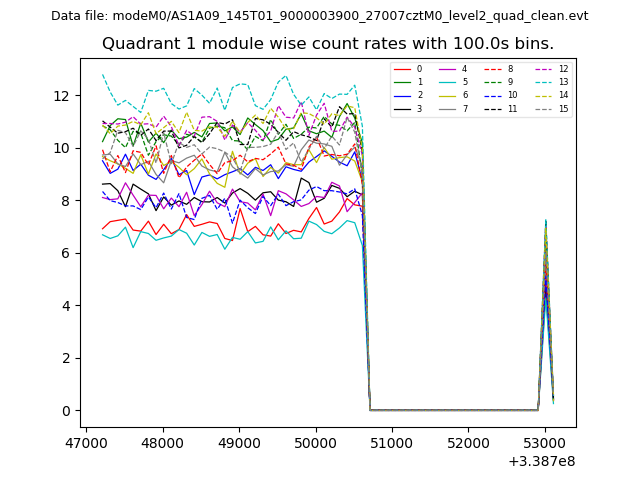This screenshot has width=640, height=480.
Task: Click the y-axis tick label 0
Action: (x=64, y=411)
